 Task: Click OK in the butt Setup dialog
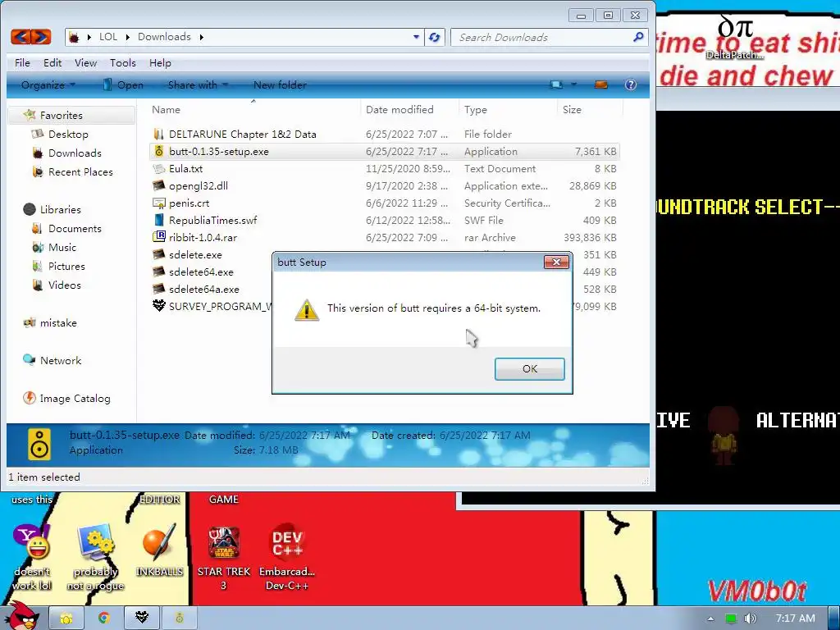pyautogui.click(x=529, y=369)
